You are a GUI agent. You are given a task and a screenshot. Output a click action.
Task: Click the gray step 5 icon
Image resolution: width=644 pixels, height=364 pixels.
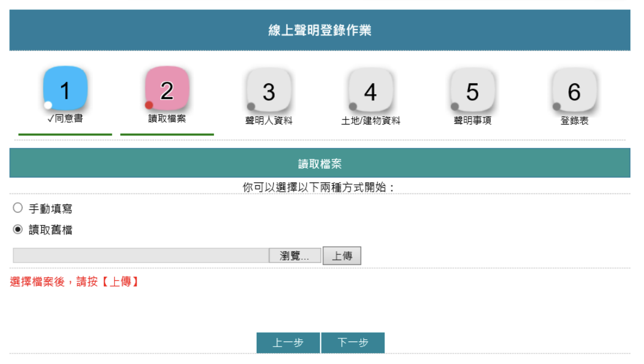tap(472, 91)
